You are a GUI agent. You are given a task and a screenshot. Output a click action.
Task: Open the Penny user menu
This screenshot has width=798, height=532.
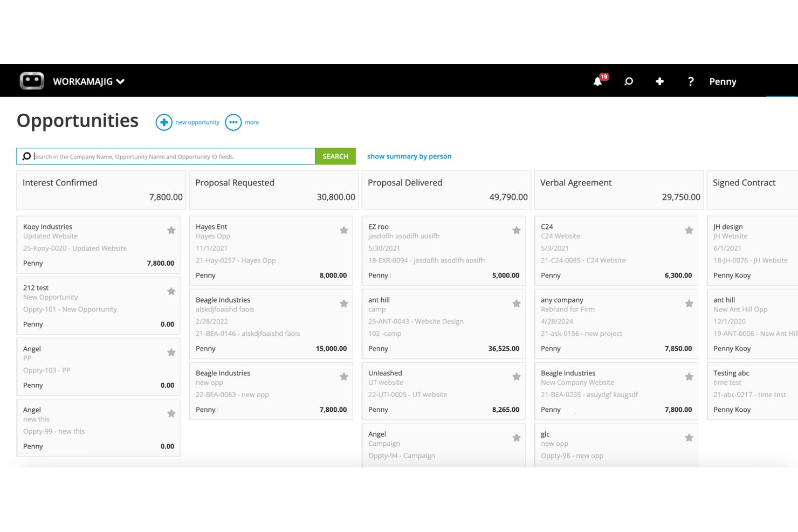(723, 81)
